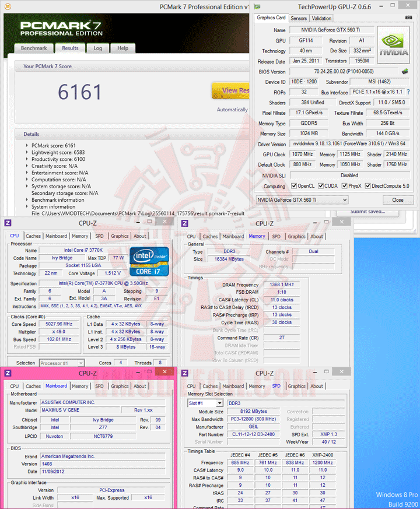
Task: Toggle the PhysX checkbox in GPU-Z
Action: [345, 186]
